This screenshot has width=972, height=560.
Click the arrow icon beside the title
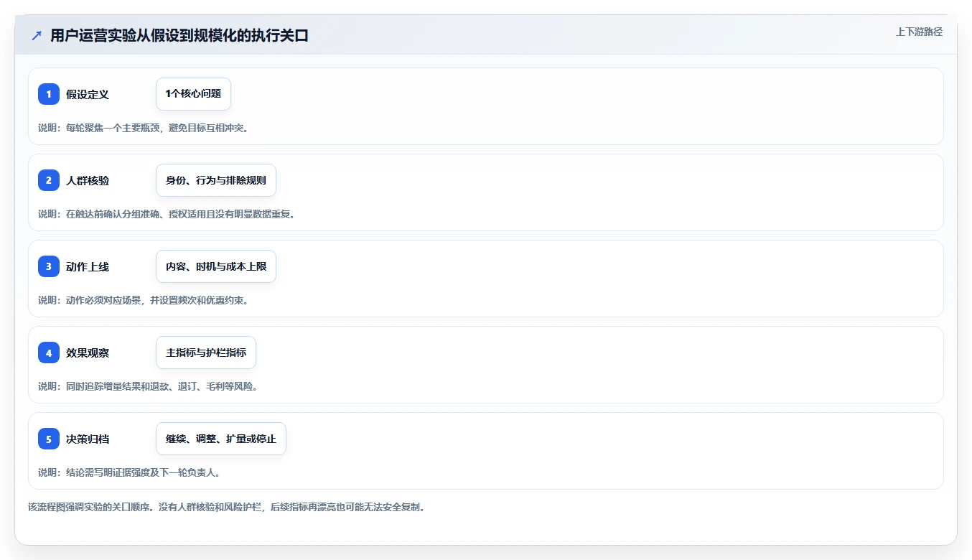[37, 36]
